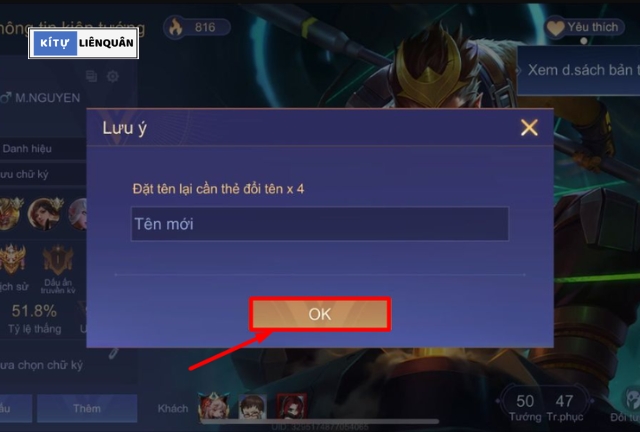This screenshot has width=640, height=432.
Task: Click the female hero avatar in the row
Action: [45, 214]
